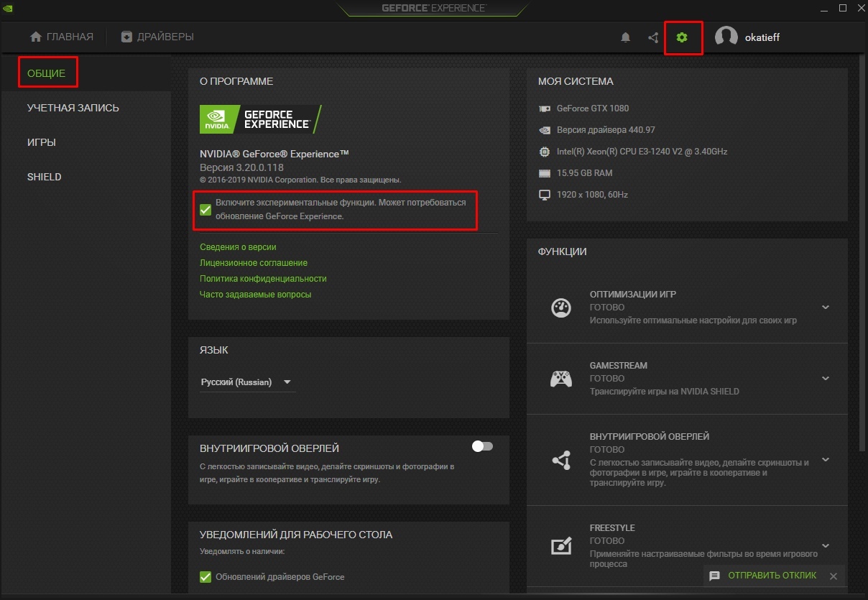Open Политика конфиденциальности link

263,279
